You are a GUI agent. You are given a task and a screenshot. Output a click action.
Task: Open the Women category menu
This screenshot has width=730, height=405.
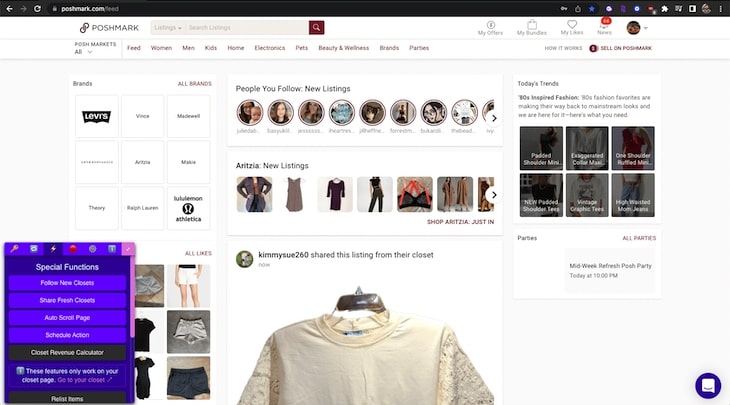(x=161, y=48)
